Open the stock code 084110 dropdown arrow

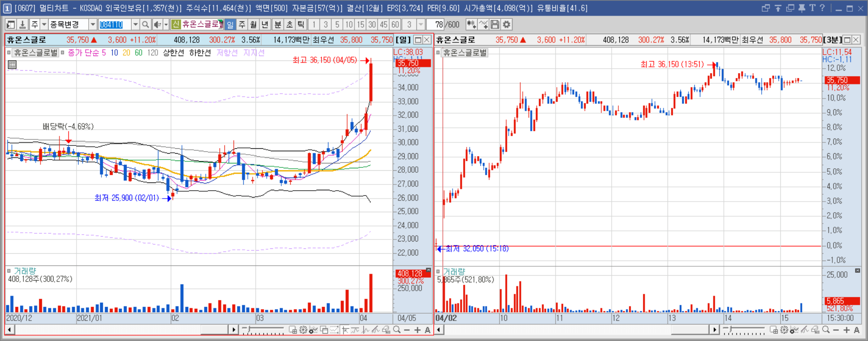tap(135, 24)
